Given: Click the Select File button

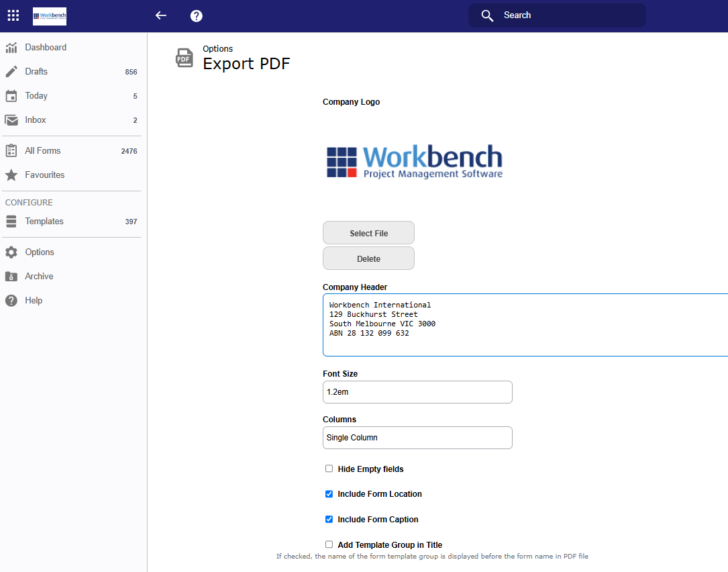Looking at the screenshot, I should tap(368, 233).
